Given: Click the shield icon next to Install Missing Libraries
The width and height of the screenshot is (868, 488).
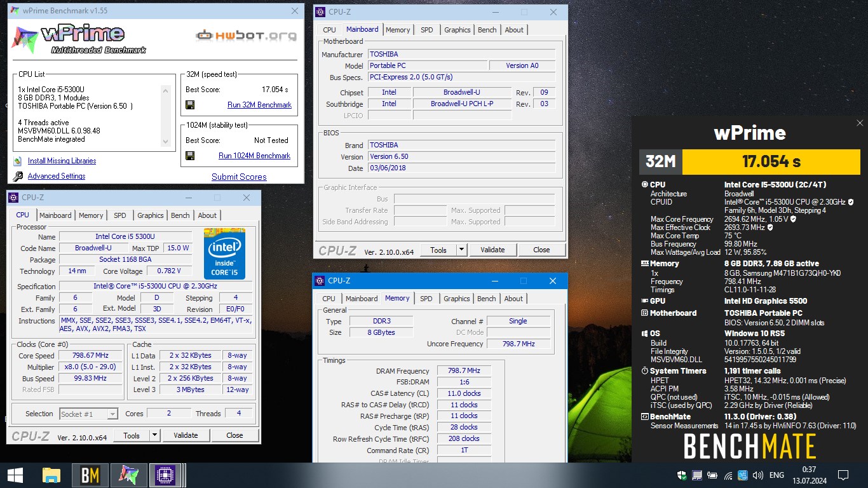Looking at the screenshot, I should 18,161.
